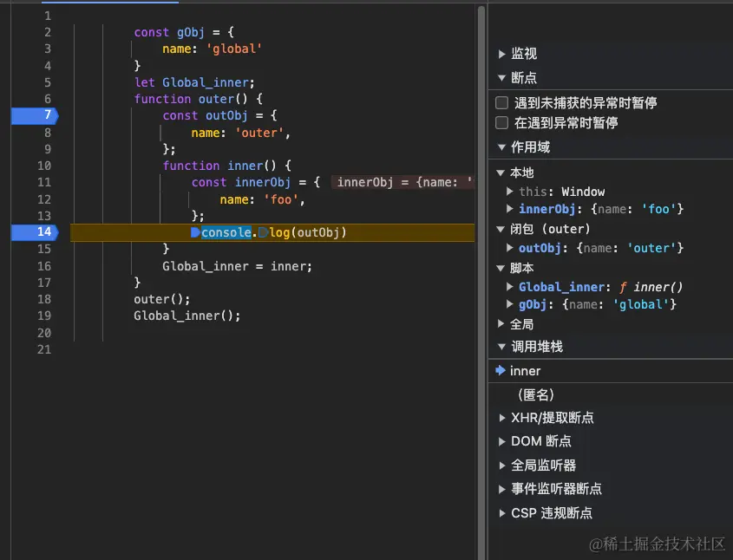
Task: Remove the breakpoint marker on line 14
Action: [33, 232]
